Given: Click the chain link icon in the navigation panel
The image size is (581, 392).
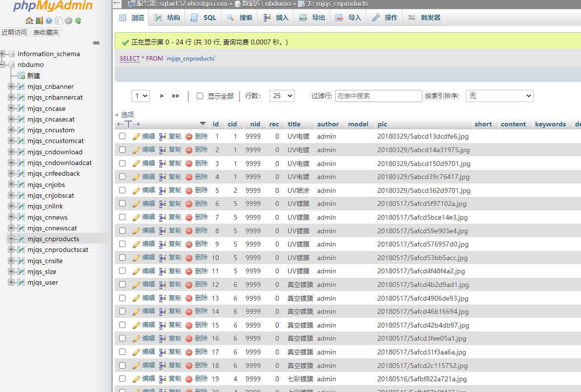Looking at the screenshot, I should click(x=96, y=43).
